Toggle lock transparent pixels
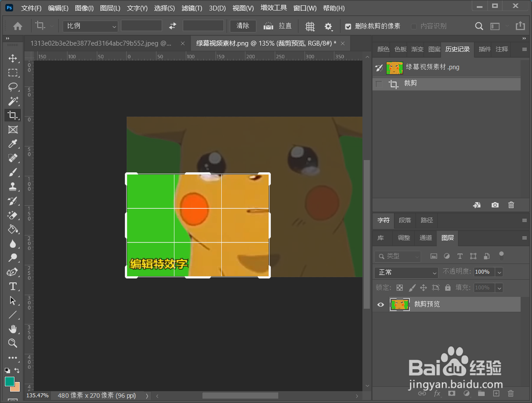 [400, 288]
